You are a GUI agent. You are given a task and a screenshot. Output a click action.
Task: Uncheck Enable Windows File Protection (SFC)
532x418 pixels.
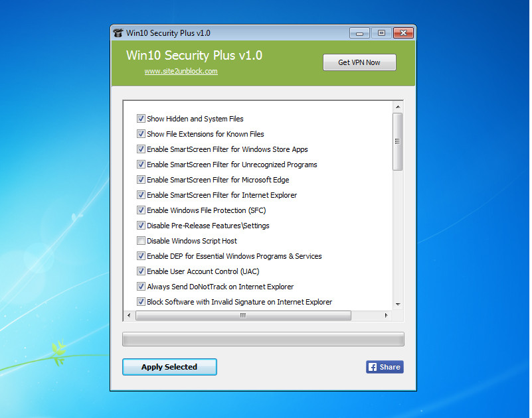click(x=141, y=210)
